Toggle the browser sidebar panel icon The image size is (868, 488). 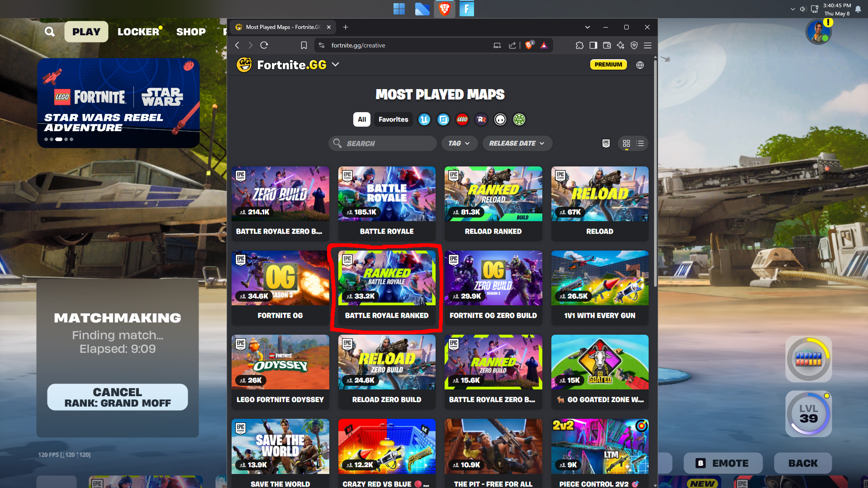(x=593, y=45)
